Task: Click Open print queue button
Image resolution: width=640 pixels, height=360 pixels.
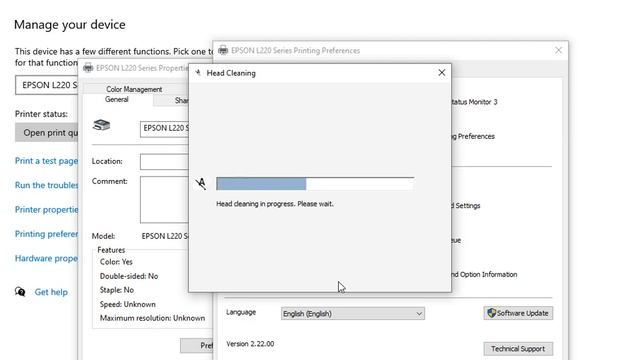Action: tap(47, 133)
